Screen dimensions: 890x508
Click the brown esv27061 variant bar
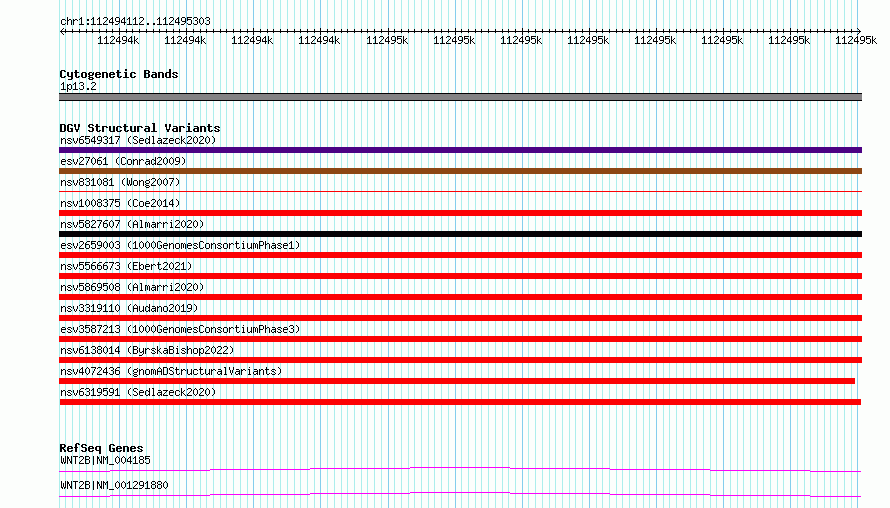(x=460, y=171)
